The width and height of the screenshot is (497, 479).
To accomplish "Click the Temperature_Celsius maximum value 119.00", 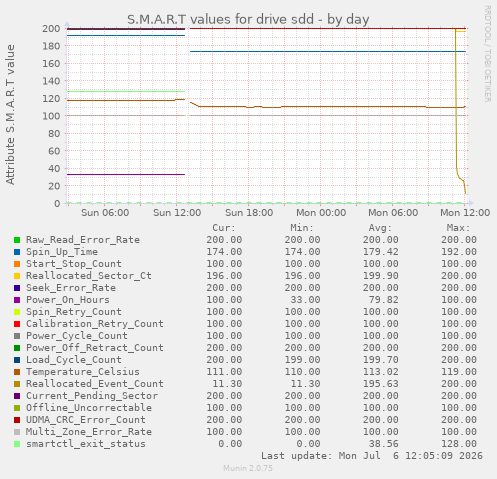I will coord(459,372).
